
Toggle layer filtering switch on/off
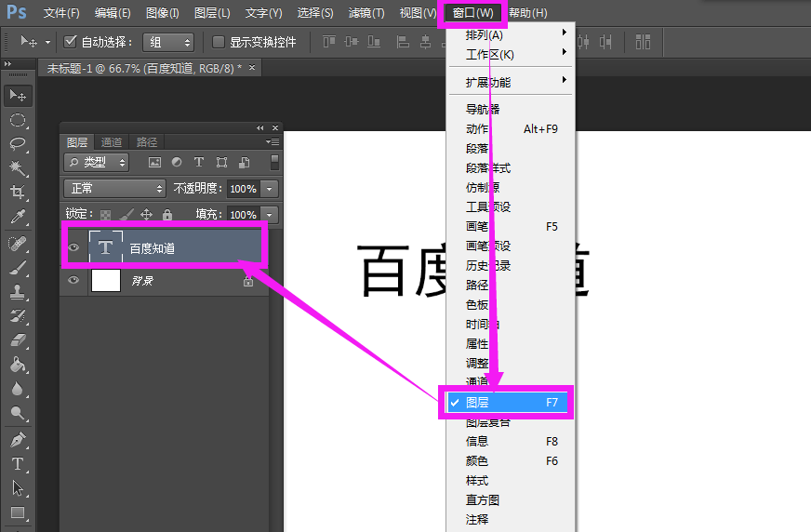coord(274,163)
